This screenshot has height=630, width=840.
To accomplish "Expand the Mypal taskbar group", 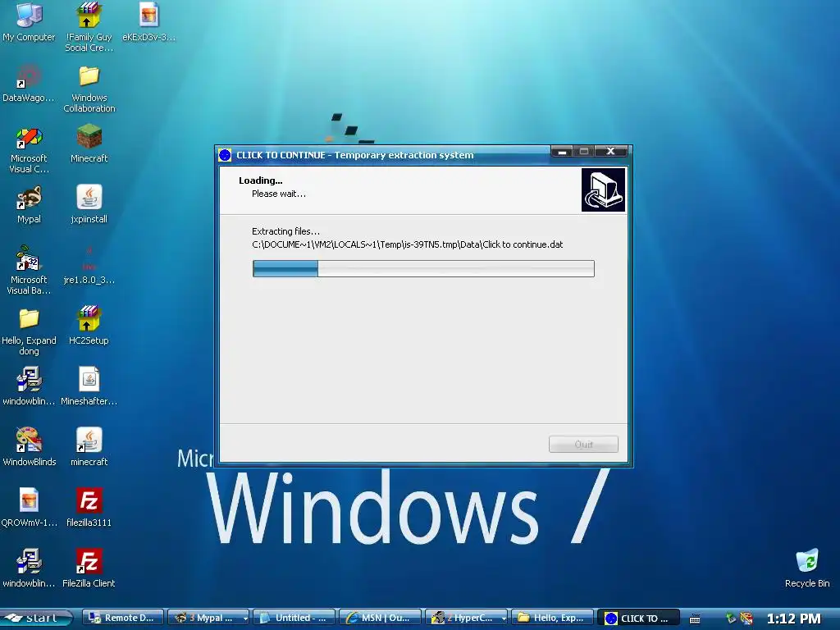I will pyautogui.click(x=245, y=619).
